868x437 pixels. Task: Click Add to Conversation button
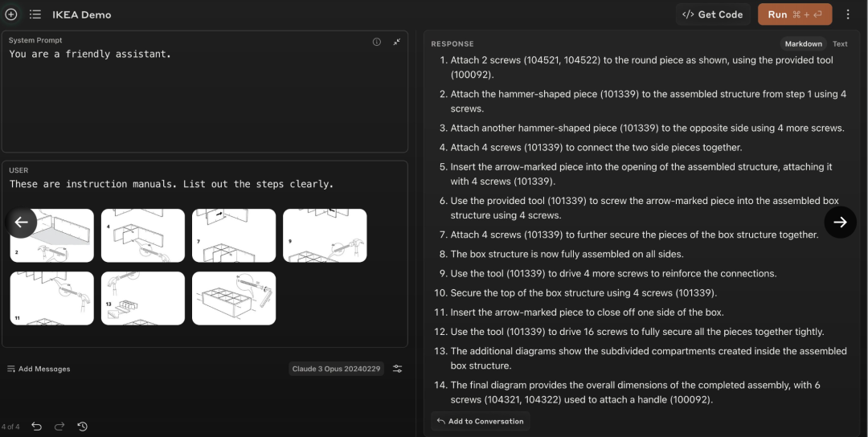pyautogui.click(x=480, y=422)
